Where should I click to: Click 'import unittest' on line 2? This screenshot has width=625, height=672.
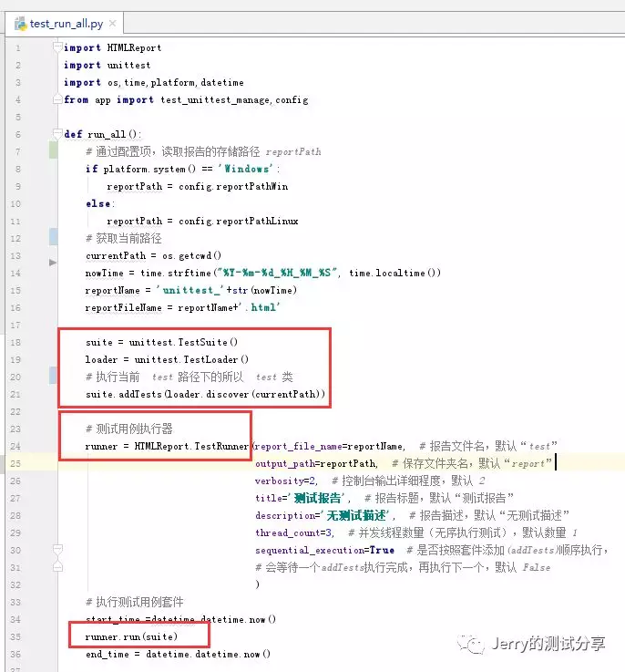click(x=108, y=65)
